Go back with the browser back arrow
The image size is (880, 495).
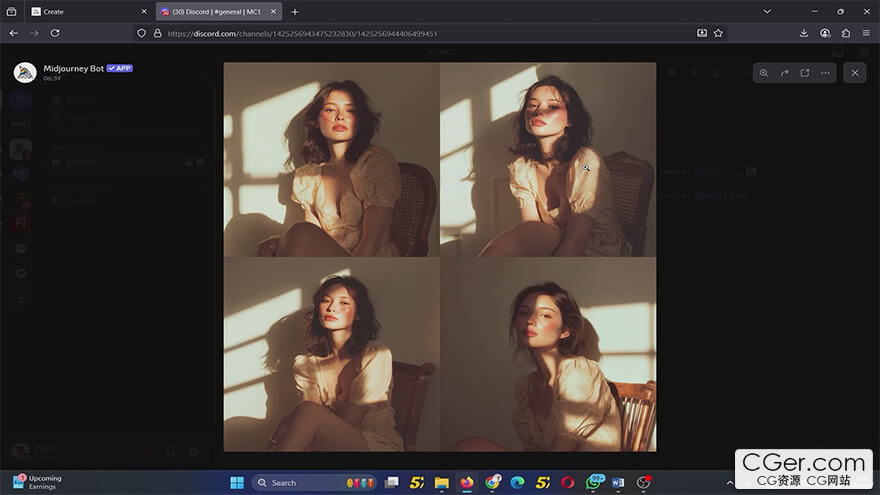(x=13, y=33)
